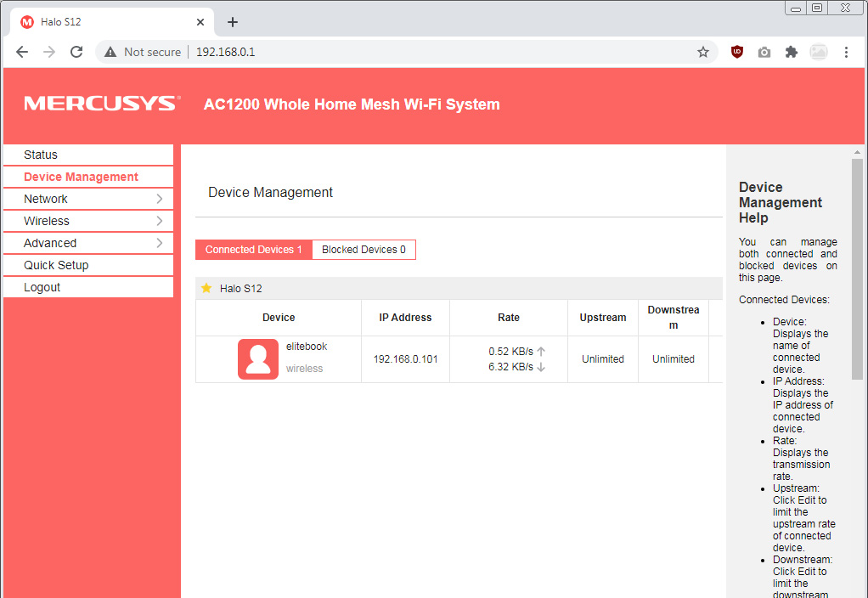868x598 pixels.
Task: Launch Quick Setup from the sidebar
Action: [x=88, y=265]
